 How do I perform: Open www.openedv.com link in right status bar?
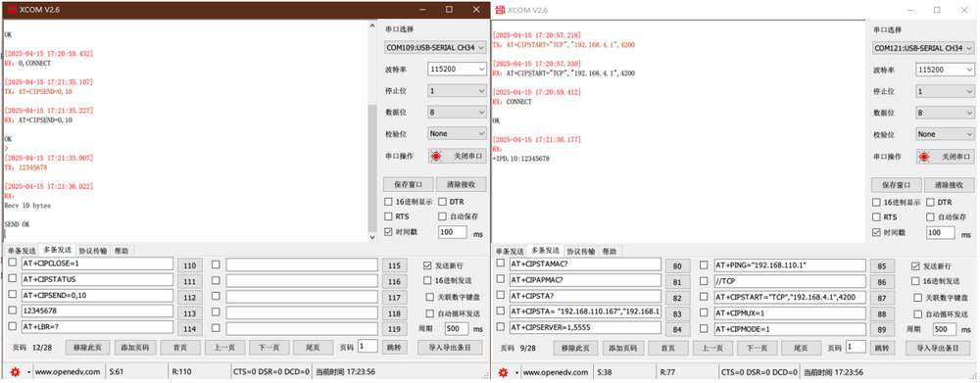tap(556, 372)
